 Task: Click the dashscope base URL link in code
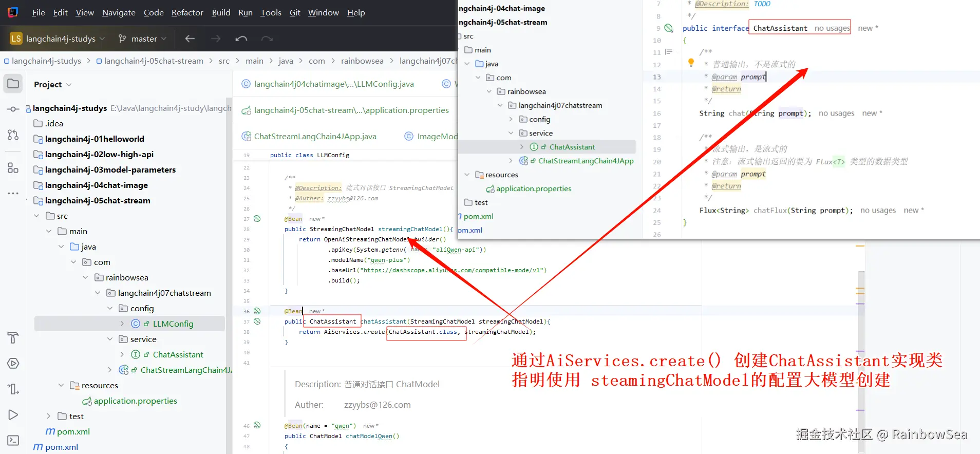451,270
